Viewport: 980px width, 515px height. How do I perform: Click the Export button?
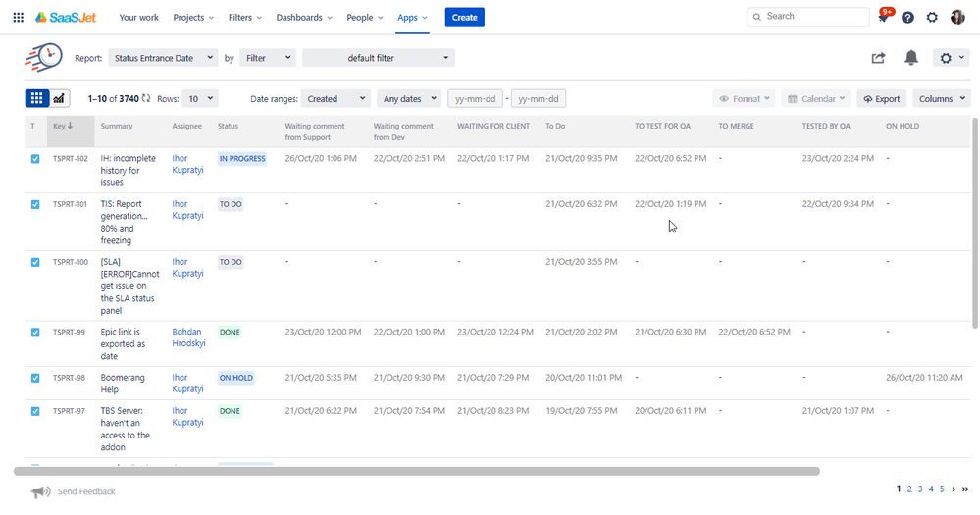pos(881,98)
